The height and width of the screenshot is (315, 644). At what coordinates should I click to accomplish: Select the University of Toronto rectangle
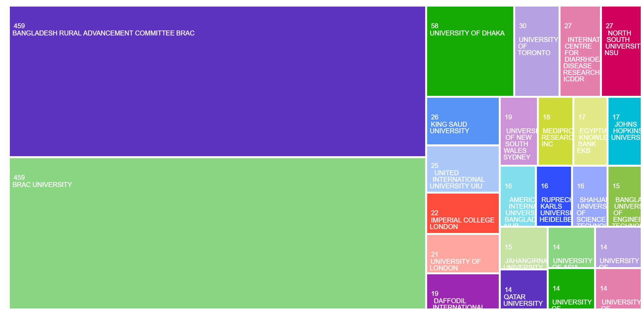coord(537,51)
